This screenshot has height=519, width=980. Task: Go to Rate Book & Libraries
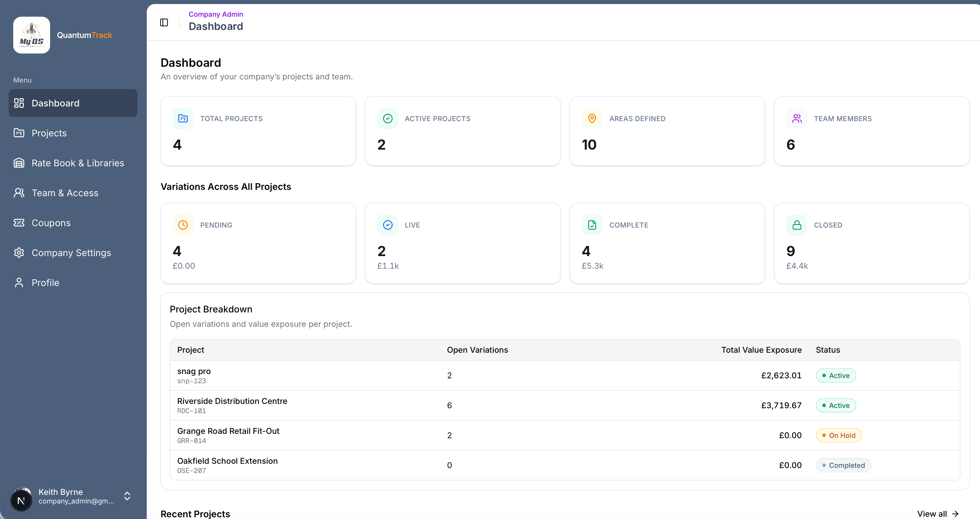(73, 163)
